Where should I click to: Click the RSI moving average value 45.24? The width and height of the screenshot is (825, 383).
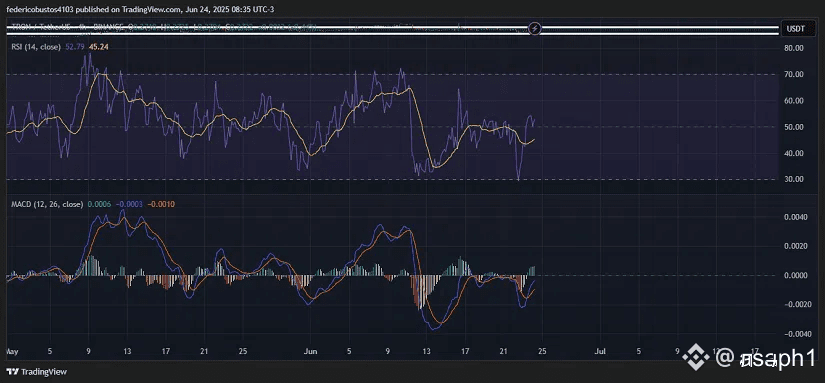click(x=99, y=47)
